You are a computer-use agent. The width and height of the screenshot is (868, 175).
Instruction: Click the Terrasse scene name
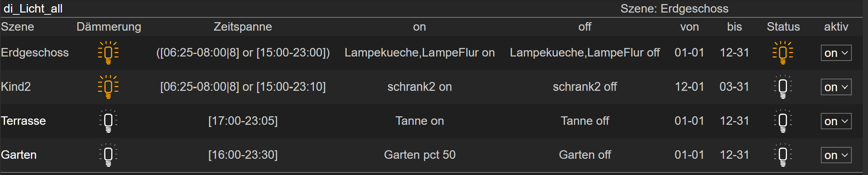pos(23,121)
